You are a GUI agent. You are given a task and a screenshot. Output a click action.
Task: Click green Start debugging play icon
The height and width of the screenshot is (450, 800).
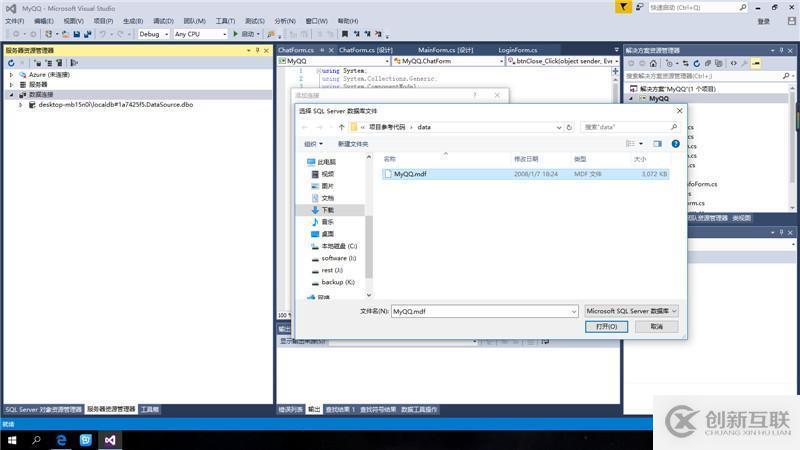pos(235,34)
